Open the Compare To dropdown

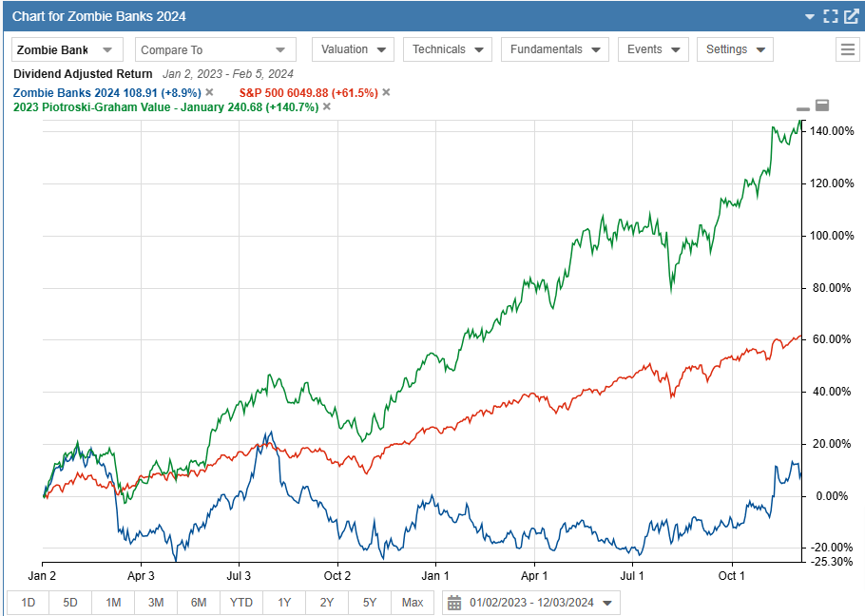click(215, 48)
